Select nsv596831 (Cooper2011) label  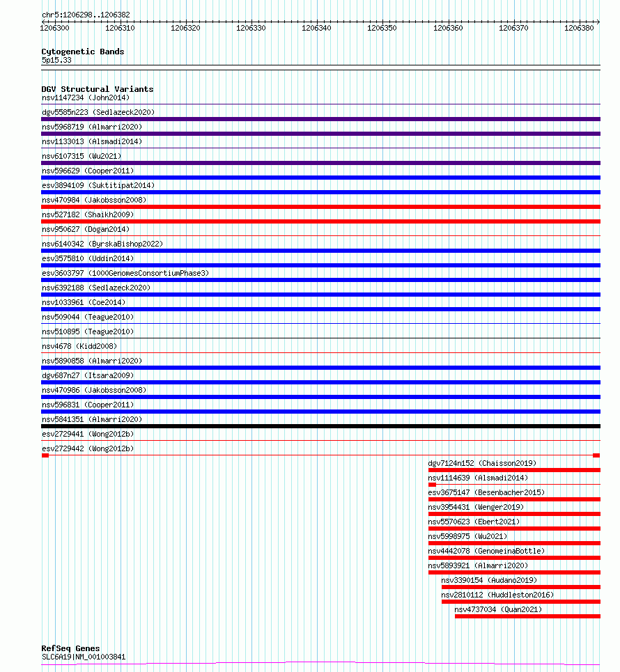click(88, 405)
